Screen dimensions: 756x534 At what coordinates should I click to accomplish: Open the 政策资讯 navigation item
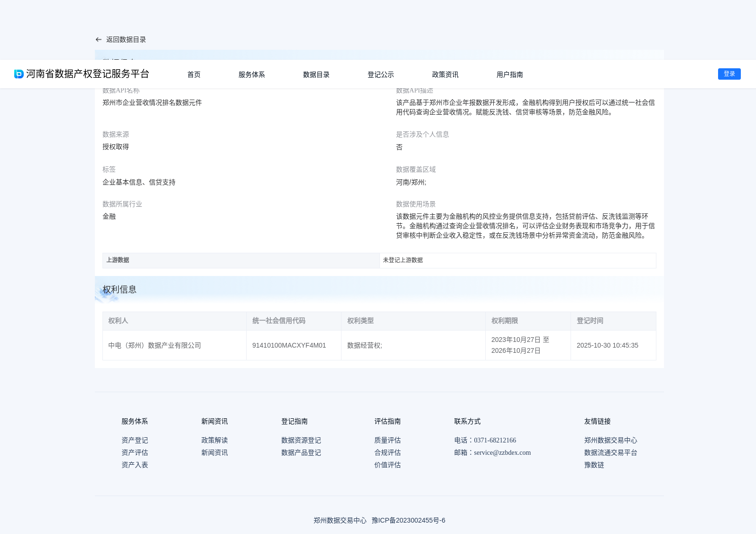pos(445,74)
